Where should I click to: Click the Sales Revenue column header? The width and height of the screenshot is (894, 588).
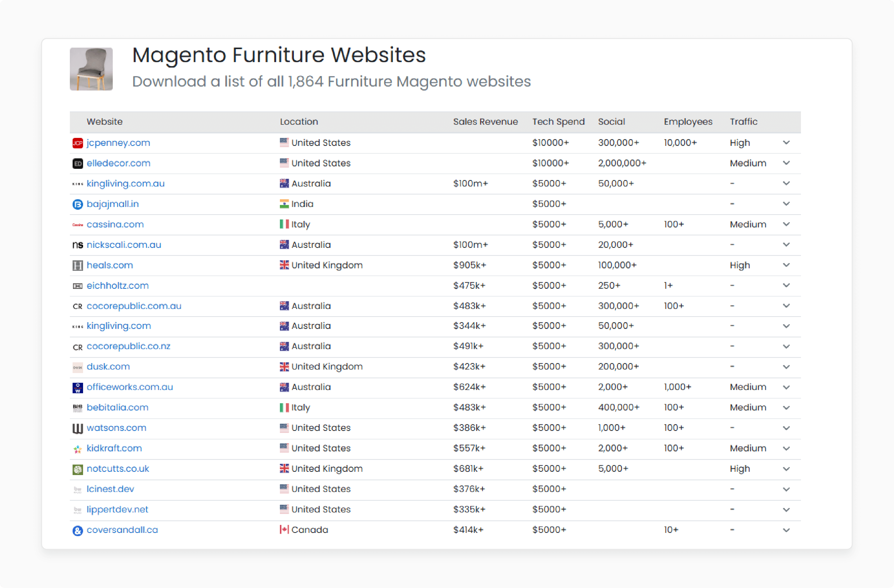(485, 122)
